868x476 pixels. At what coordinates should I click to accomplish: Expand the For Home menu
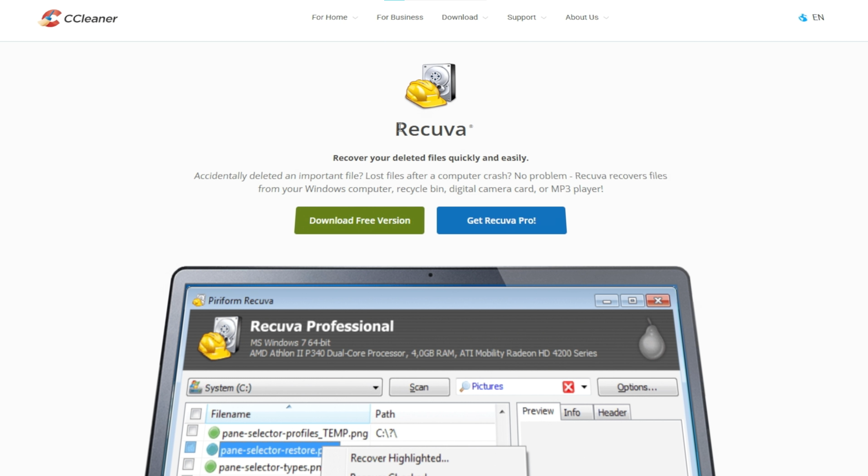[334, 17]
